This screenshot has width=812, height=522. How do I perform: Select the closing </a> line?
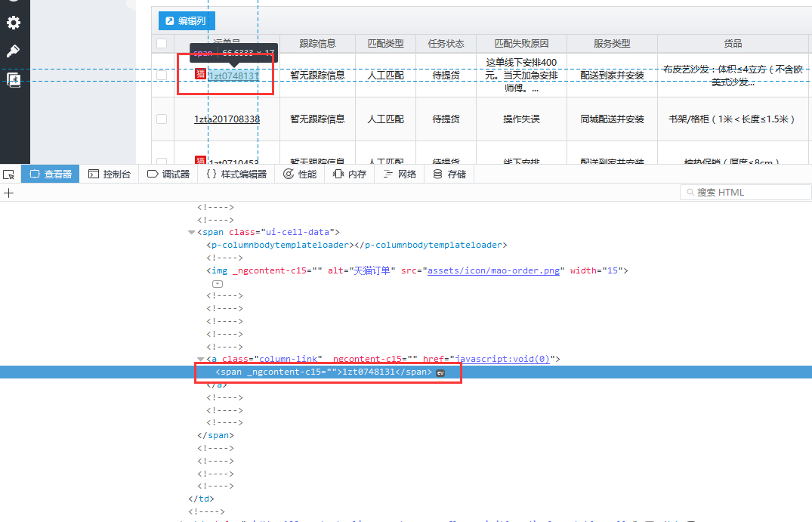click(x=217, y=385)
